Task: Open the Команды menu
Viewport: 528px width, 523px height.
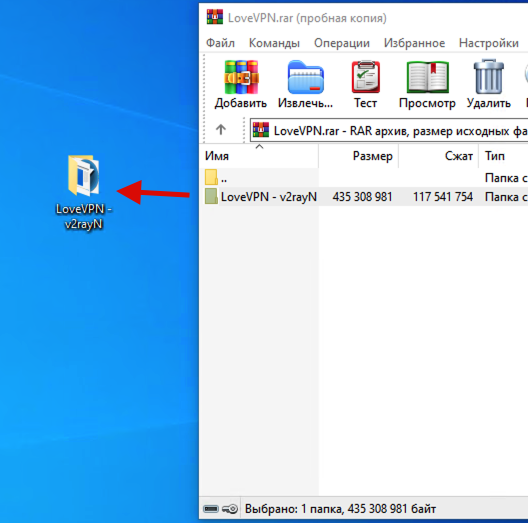Action: point(274,43)
